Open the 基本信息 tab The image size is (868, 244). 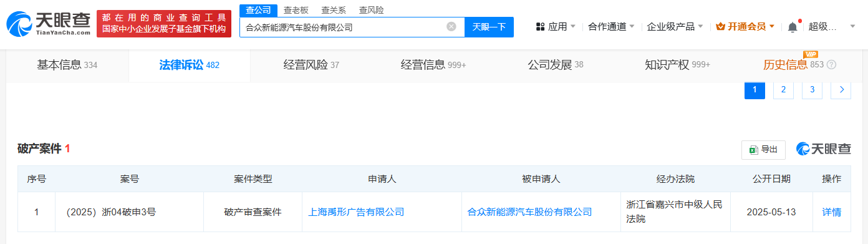(67, 65)
